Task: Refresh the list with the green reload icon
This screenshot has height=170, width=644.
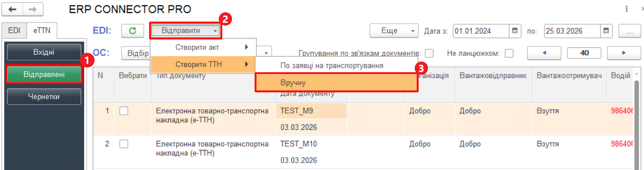Action: tap(133, 31)
